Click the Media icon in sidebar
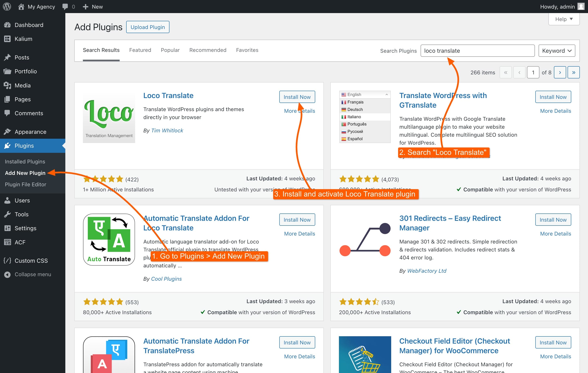The image size is (588, 373). [x=7, y=85]
